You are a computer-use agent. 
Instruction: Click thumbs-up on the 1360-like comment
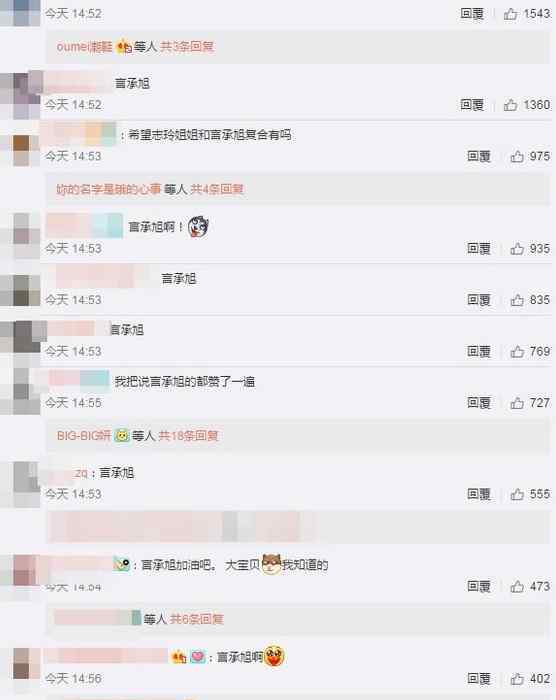point(510,105)
